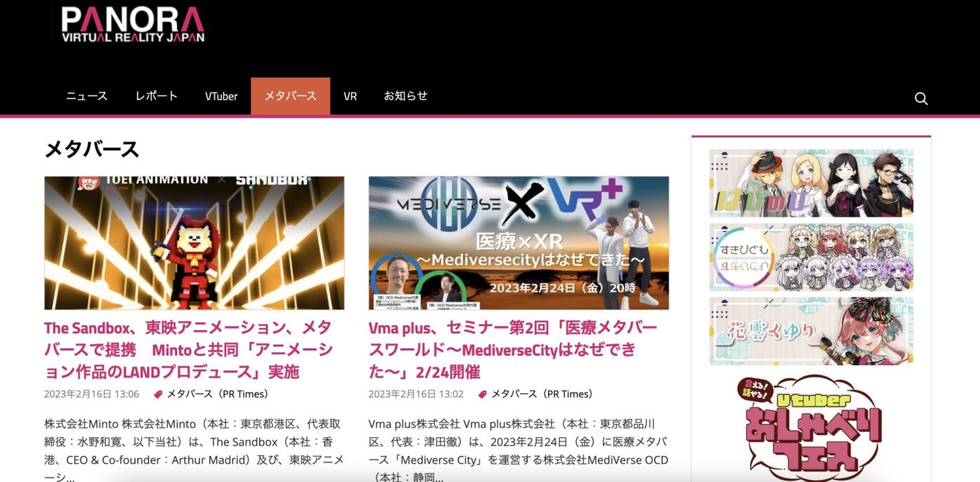Image resolution: width=980 pixels, height=482 pixels.
Task: Click the 2023年2月16日 13:06 timestamp
Action: tap(92, 395)
